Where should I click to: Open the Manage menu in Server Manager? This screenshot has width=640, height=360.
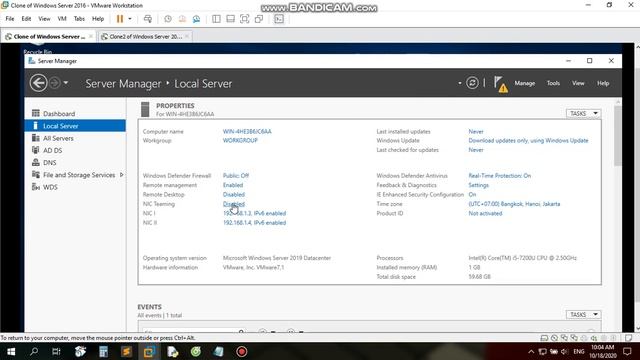[524, 83]
